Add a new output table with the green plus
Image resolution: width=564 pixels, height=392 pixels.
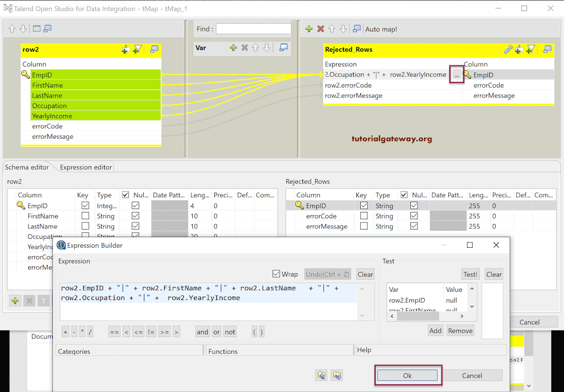(308, 29)
